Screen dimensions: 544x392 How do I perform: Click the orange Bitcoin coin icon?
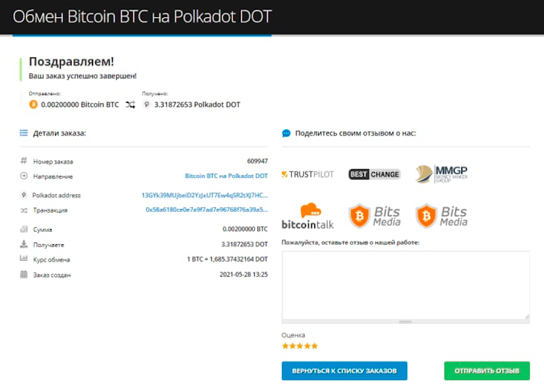[33, 104]
